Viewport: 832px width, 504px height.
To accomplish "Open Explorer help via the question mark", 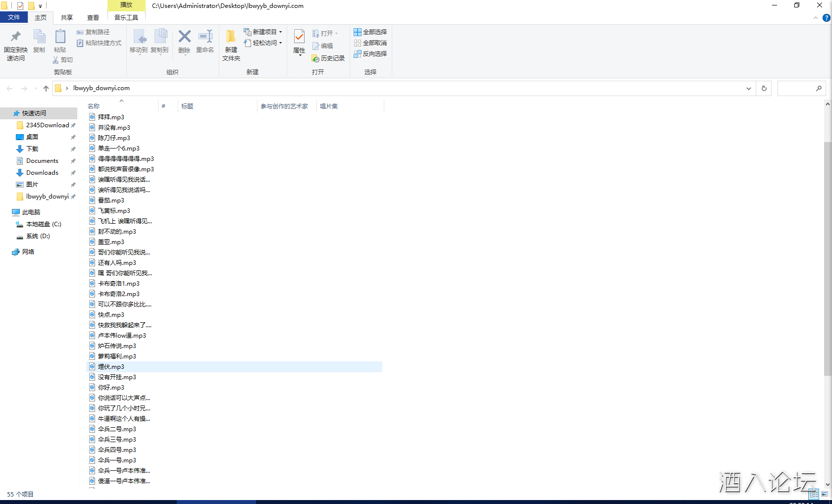I will coord(826,18).
